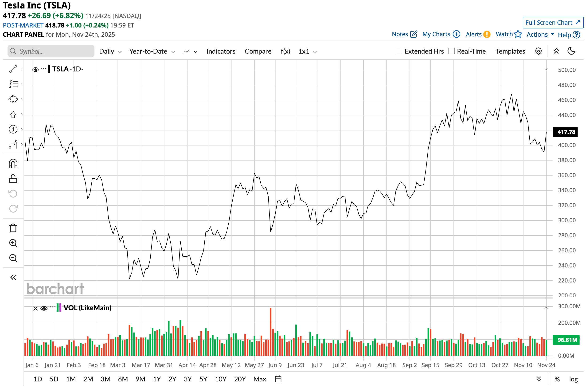
Task: Select the 6M time range
Action: 123,380
